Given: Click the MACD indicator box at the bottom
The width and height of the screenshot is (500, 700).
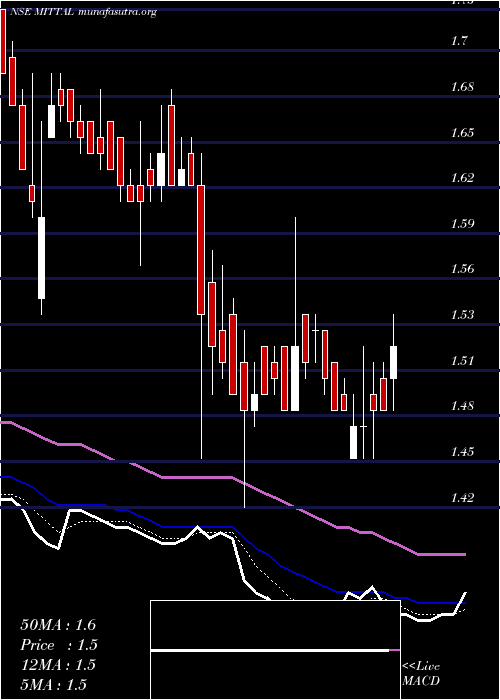Looking at the screenshot, I should (275, 650).
